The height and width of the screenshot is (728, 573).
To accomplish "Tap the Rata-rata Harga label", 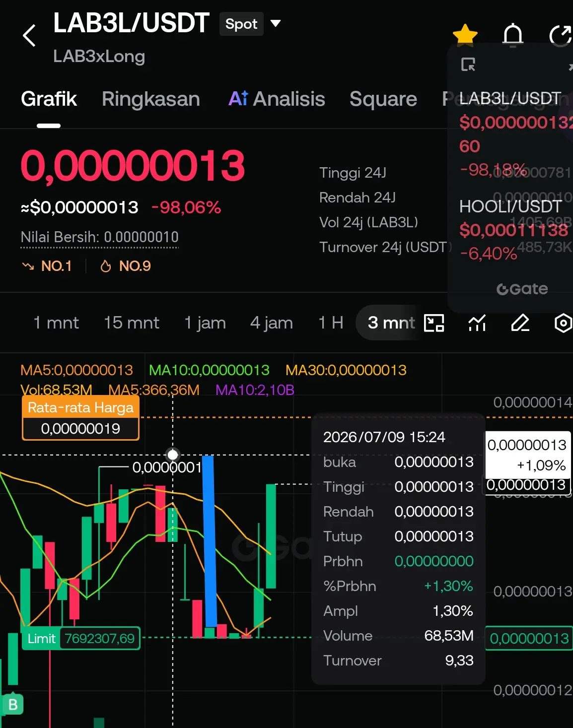I will click(80, 408).
